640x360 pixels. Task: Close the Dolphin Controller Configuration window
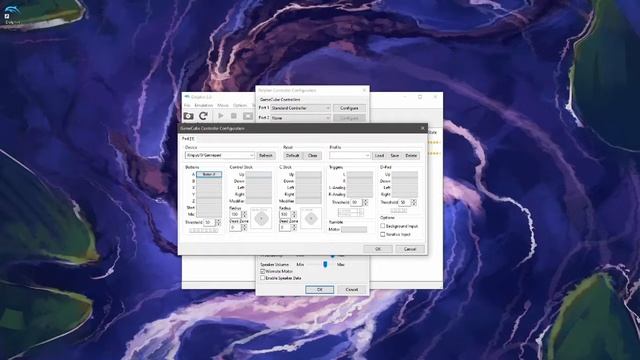click(364, 90)
